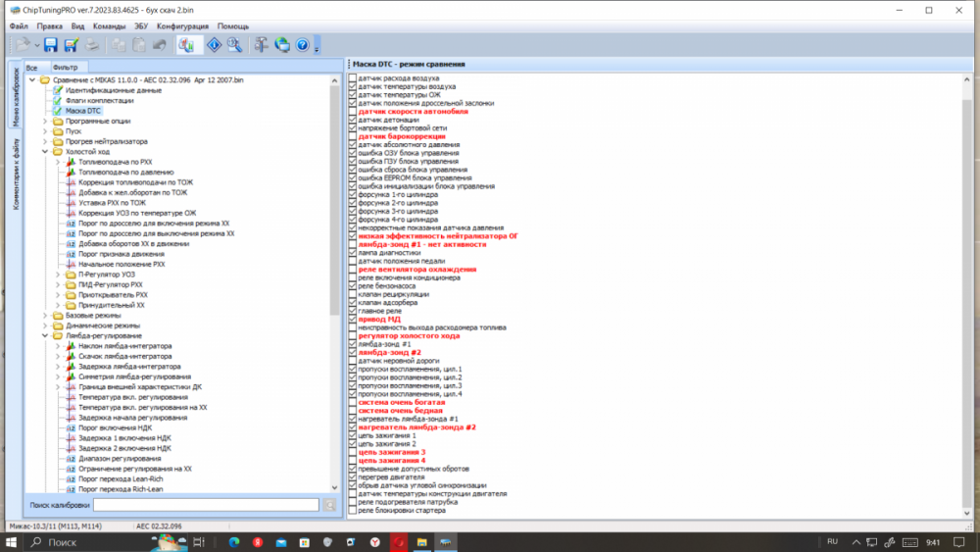Select 'Флаги комплектации' tree item
Screen dimensions: 980x552
[x=99, y=101]
